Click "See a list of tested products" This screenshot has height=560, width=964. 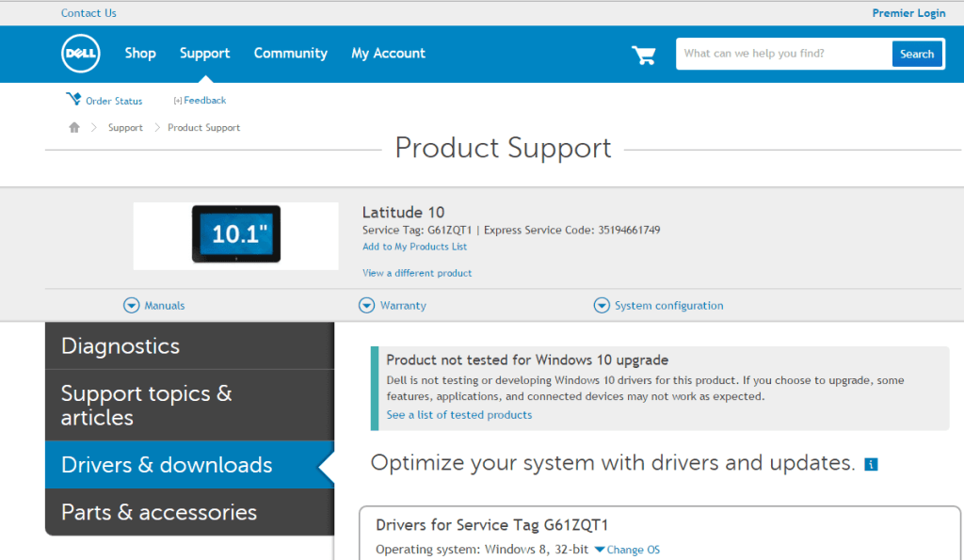click(458, 414)
